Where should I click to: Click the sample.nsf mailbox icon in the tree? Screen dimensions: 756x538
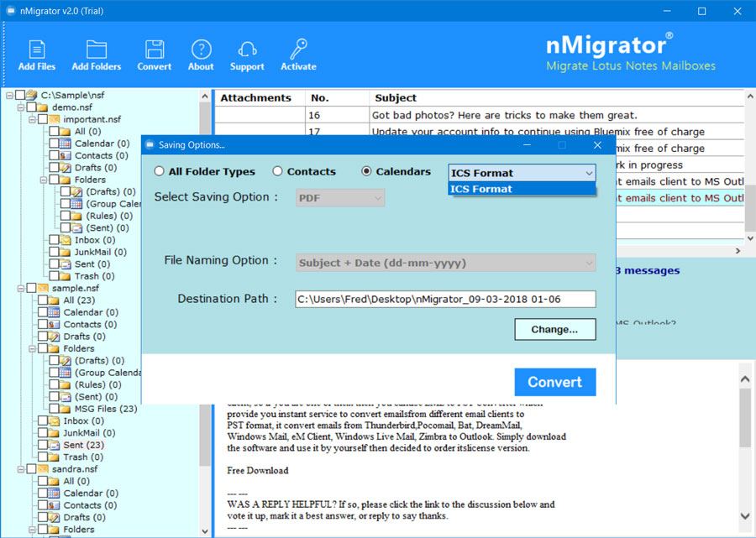[43, 288]
